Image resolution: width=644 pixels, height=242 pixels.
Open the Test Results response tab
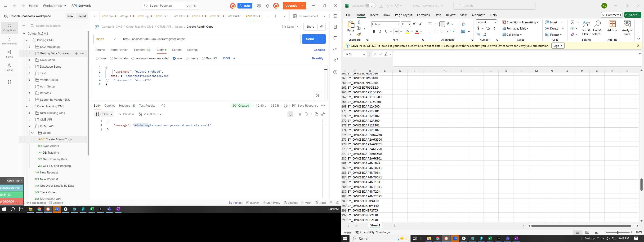click(147, 106)
